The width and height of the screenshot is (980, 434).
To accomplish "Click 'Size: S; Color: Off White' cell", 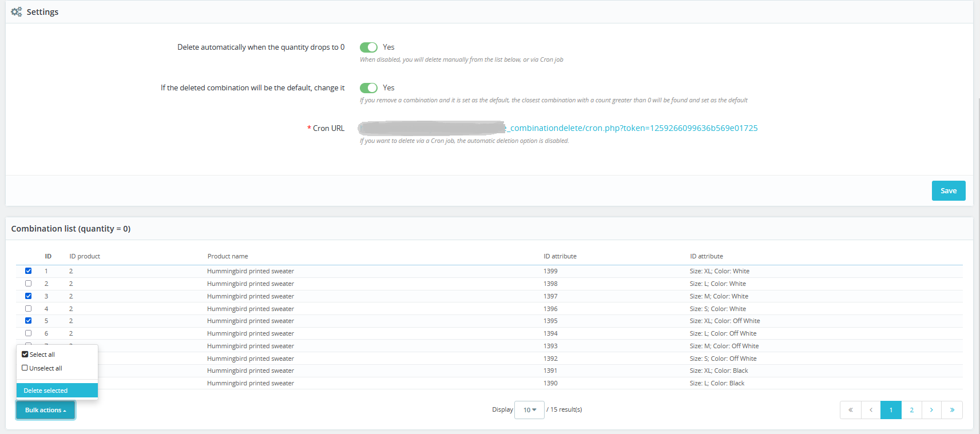I will (x=723, y=359).
